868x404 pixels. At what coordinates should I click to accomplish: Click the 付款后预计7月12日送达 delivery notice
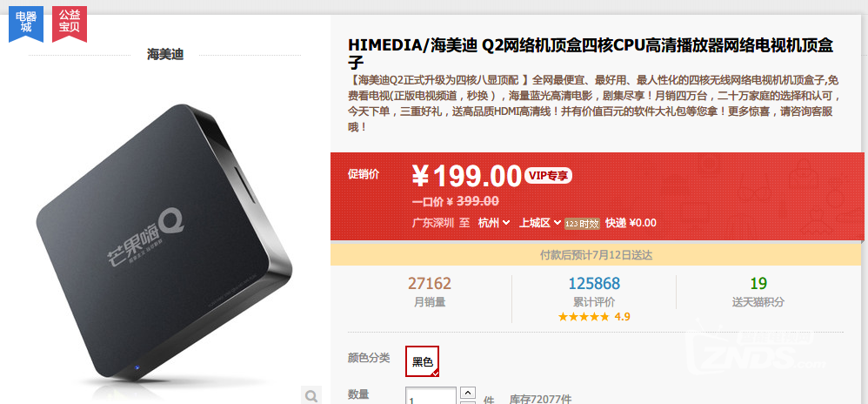[x=597, y=255]
